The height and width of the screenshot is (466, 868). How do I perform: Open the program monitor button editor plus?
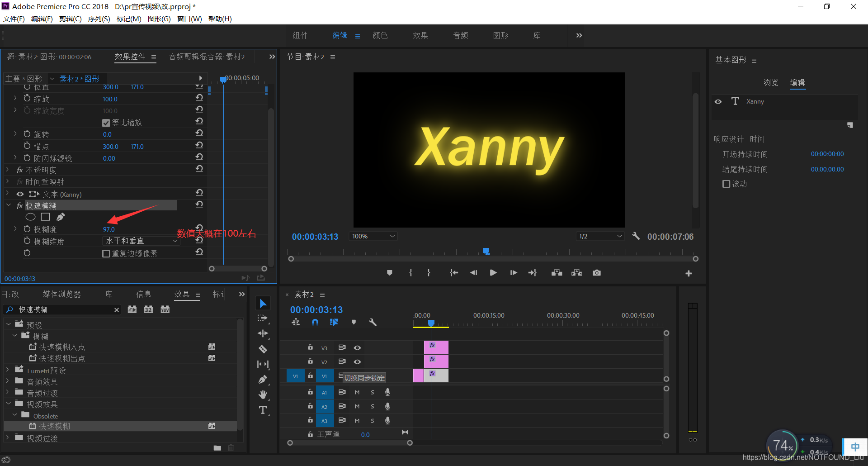[x=689, y=273]
